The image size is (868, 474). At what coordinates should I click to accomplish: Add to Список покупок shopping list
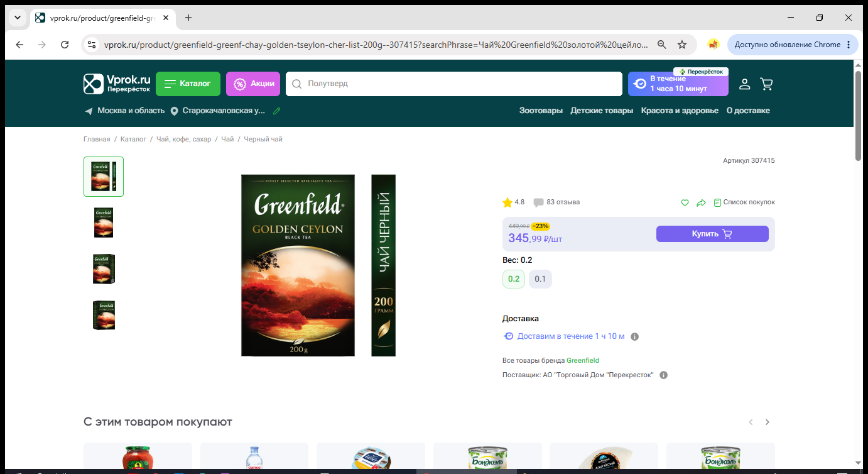coord(744,202)
